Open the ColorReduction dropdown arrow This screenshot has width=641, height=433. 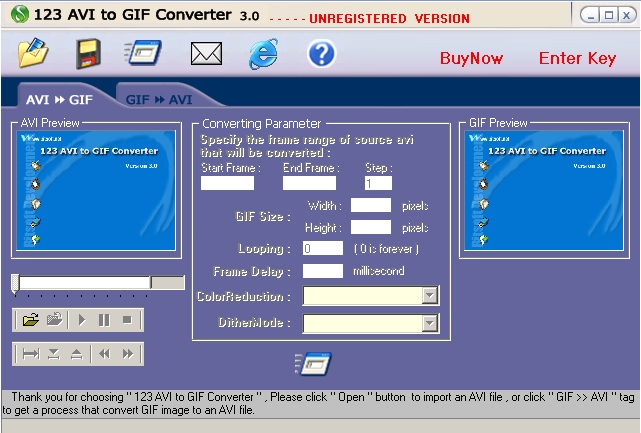(x=430, y=295)
